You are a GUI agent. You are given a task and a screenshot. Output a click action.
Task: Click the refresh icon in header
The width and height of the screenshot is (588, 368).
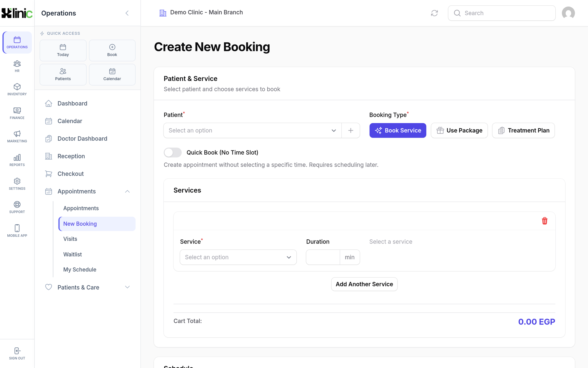click(x=434, y=13)
